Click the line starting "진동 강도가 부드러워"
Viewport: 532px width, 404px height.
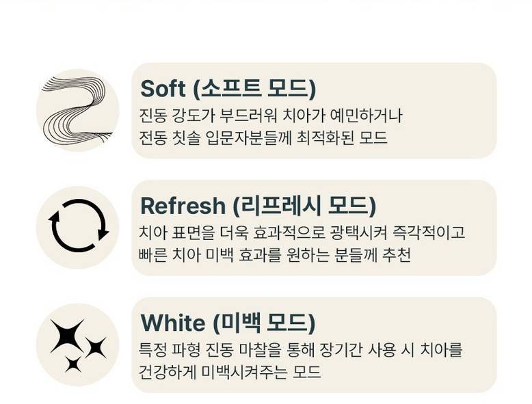click(270, 116)
